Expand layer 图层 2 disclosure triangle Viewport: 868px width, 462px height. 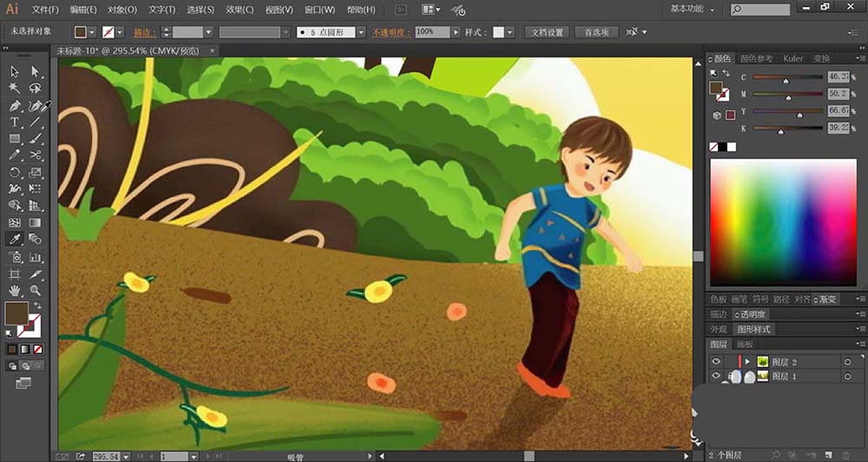747,362
